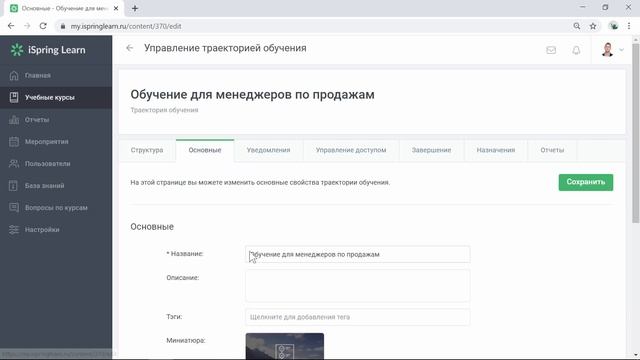The width and height of the screenshot is (640, 360).
Task: Click the Название input field
Action: click(x=358, y=254)
